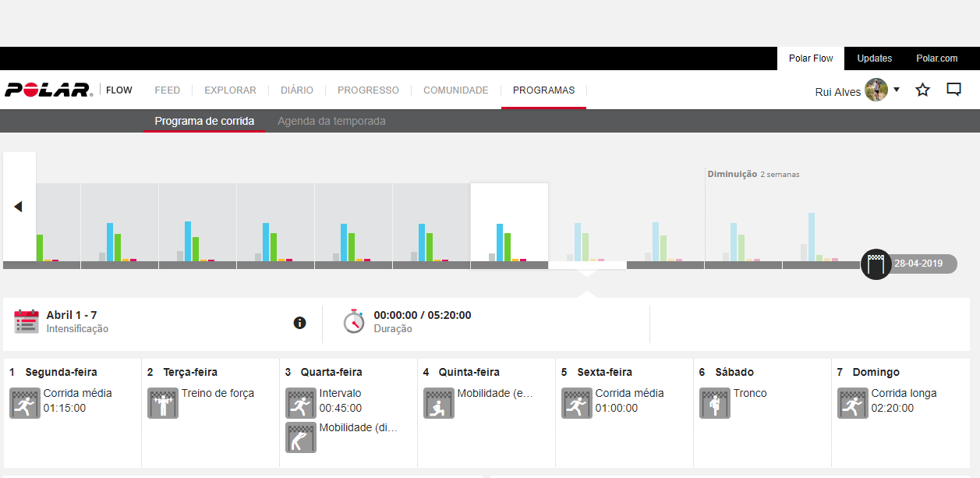Screen dimensions: 980x478
Task: Open the Updates link in top bar
Action: coord(874,58)
